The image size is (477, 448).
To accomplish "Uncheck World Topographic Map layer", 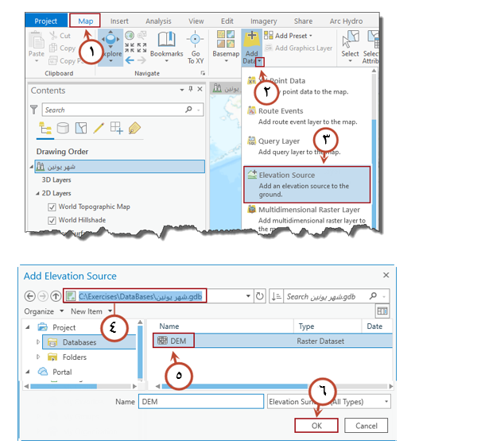I will click(52, 207).
